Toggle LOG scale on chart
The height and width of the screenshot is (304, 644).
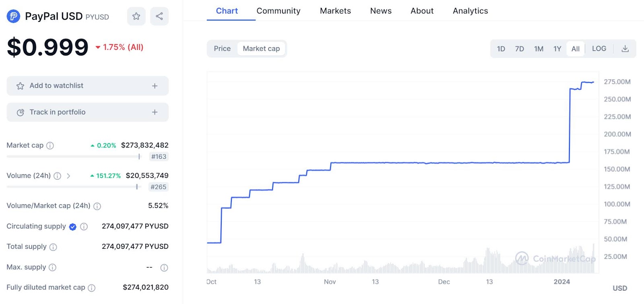[x=599, y=49]
